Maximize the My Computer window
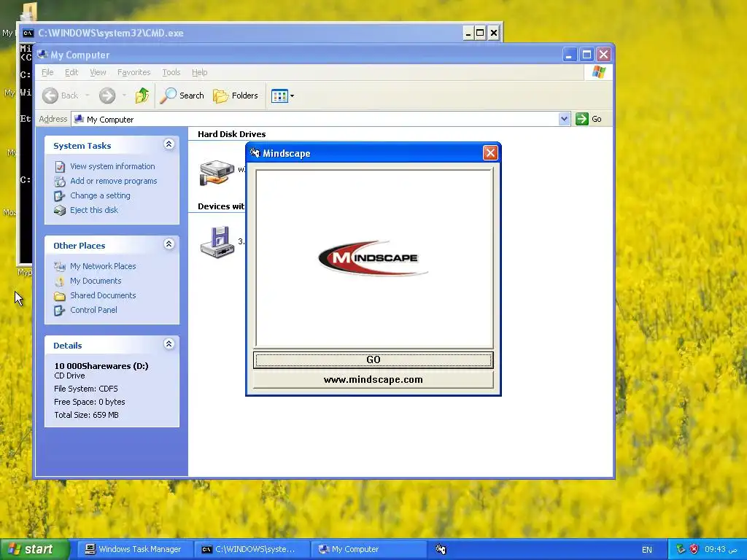 click(587, 55)
